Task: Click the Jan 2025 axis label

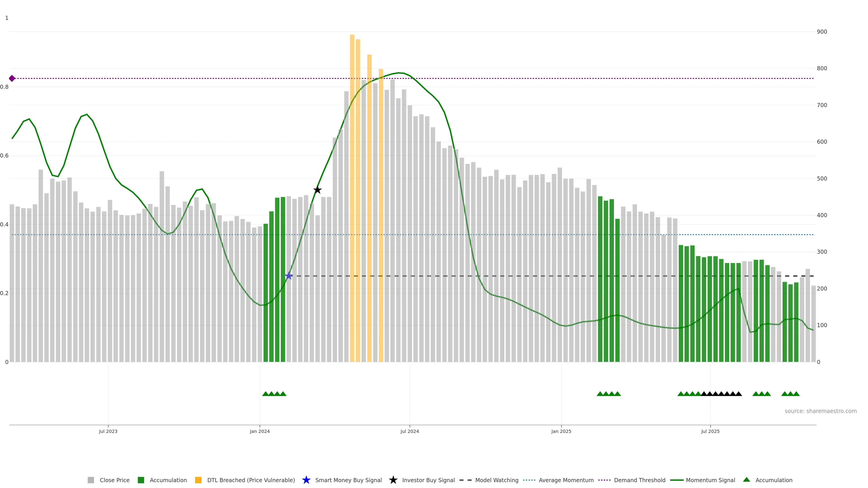Action: pos(561,432)
